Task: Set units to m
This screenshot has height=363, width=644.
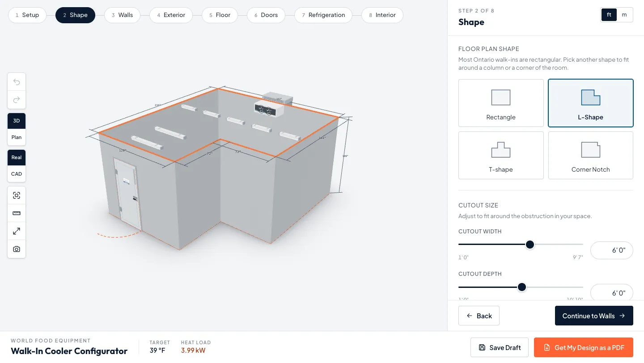Action: 624,15
